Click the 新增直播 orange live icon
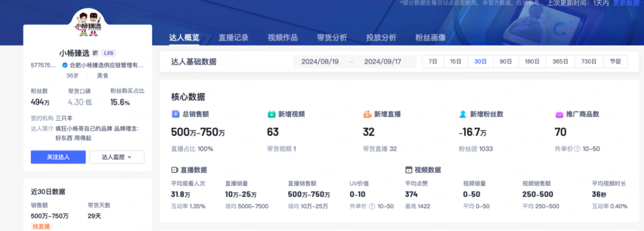Screen dimensions: 644x231 pos(367,115)
